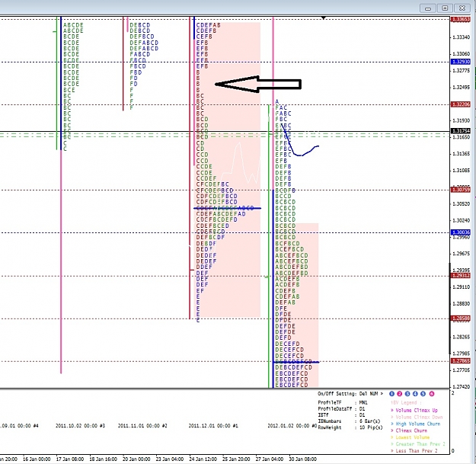Select the Climax Churn legend entry
The image size is (476, 464).
(x=409, y=430)
